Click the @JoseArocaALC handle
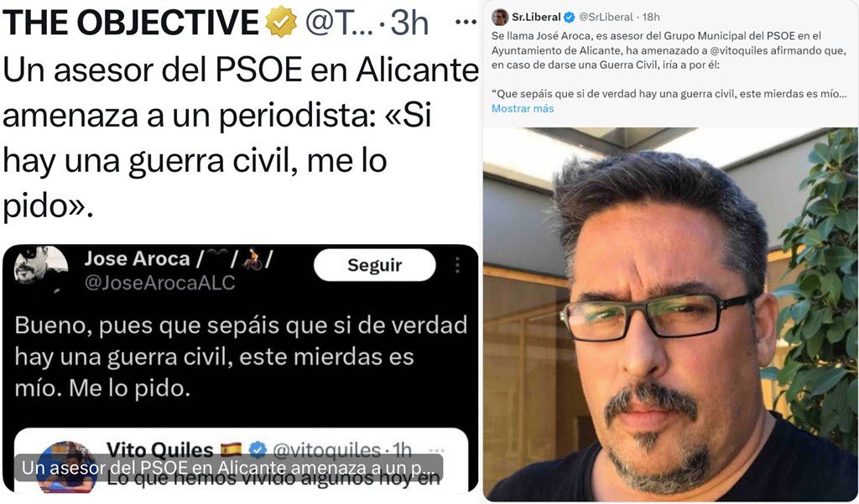Screen dimensions: 859x504 pyautogui.click(x=160, y=283)
